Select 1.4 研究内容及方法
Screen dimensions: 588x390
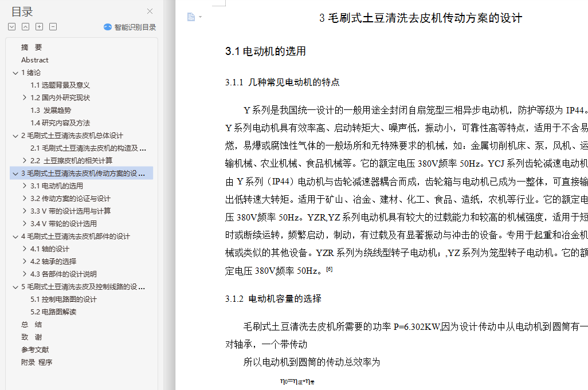pos(60,123)
